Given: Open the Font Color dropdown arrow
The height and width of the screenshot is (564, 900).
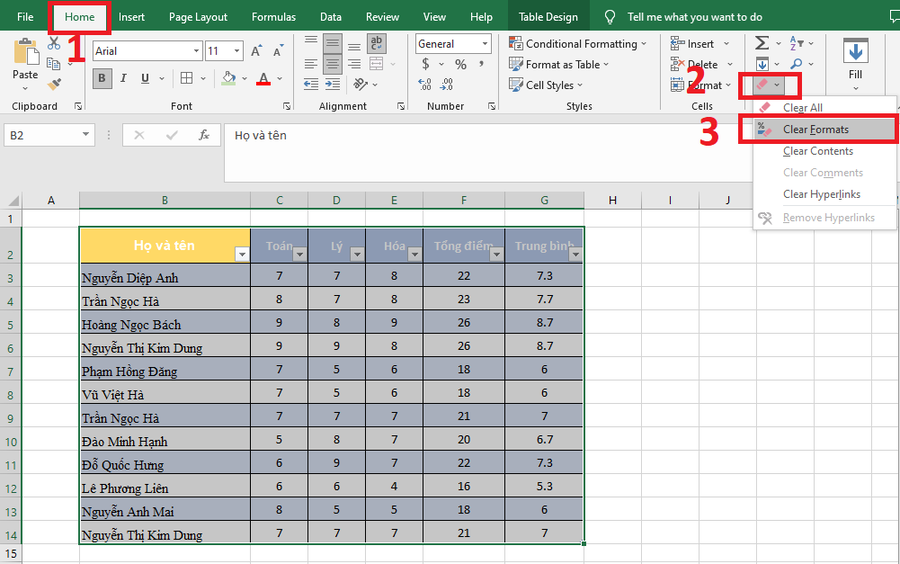Looking at the screenshot, I should tap(280, 79).
